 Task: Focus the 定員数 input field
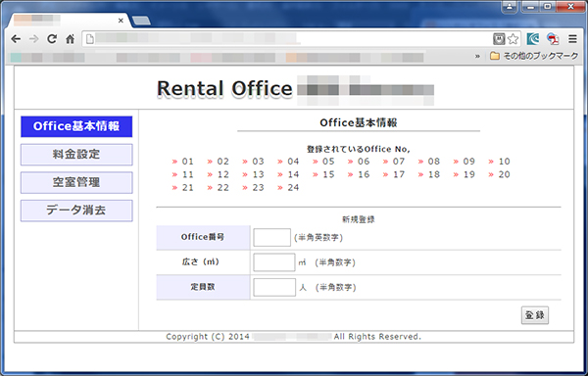point(274,287)
